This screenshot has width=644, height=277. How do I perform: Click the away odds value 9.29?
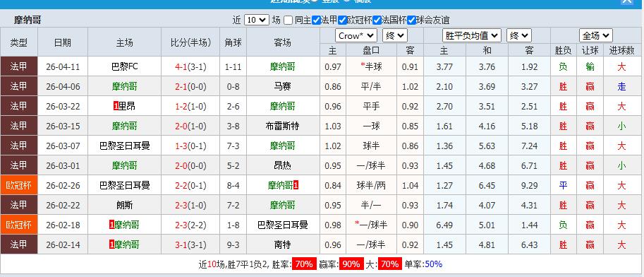(529, 186)
